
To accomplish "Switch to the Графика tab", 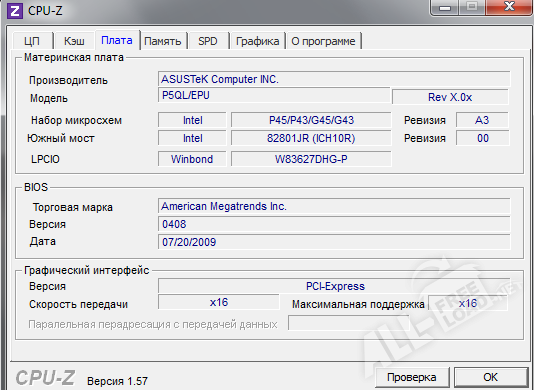I will coord(257,41).
